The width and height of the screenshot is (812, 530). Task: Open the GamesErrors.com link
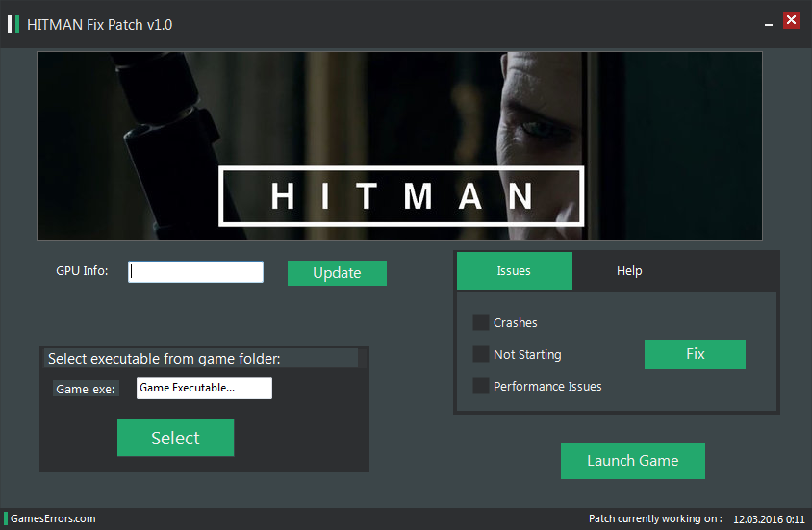click(x=53, y=518)
